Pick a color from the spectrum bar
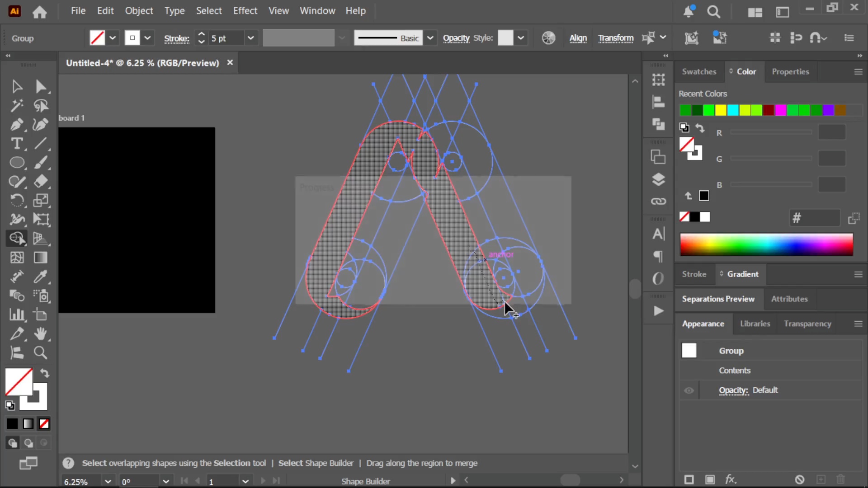The width and height of the screenshot is (868, 488). [766, 244]
